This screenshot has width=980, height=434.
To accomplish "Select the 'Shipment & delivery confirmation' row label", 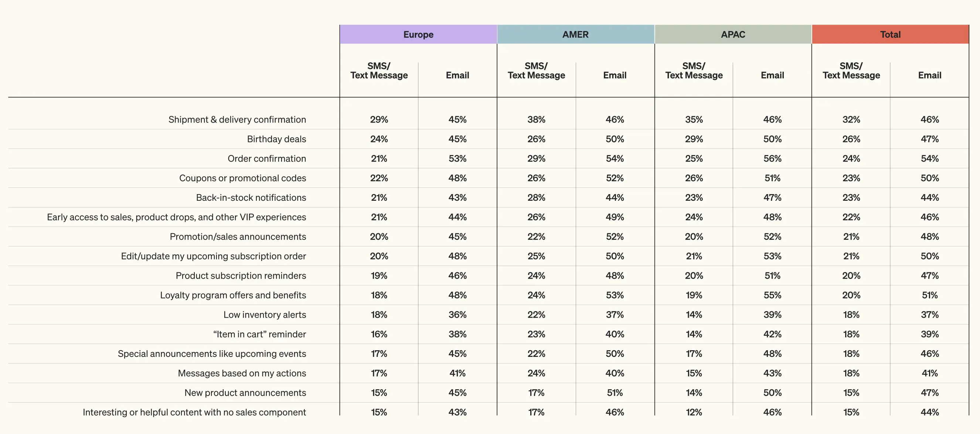I will tap(237, 120).
